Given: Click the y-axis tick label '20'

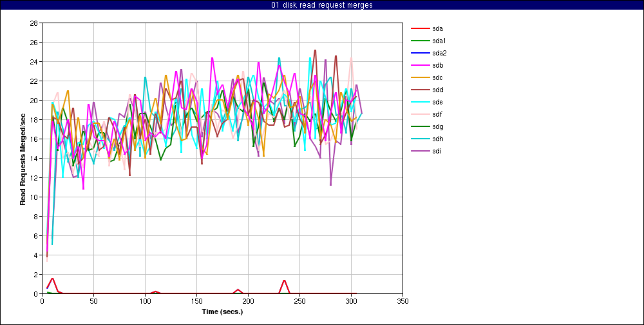Looking at the screenshot, I should tap(33, 101).
